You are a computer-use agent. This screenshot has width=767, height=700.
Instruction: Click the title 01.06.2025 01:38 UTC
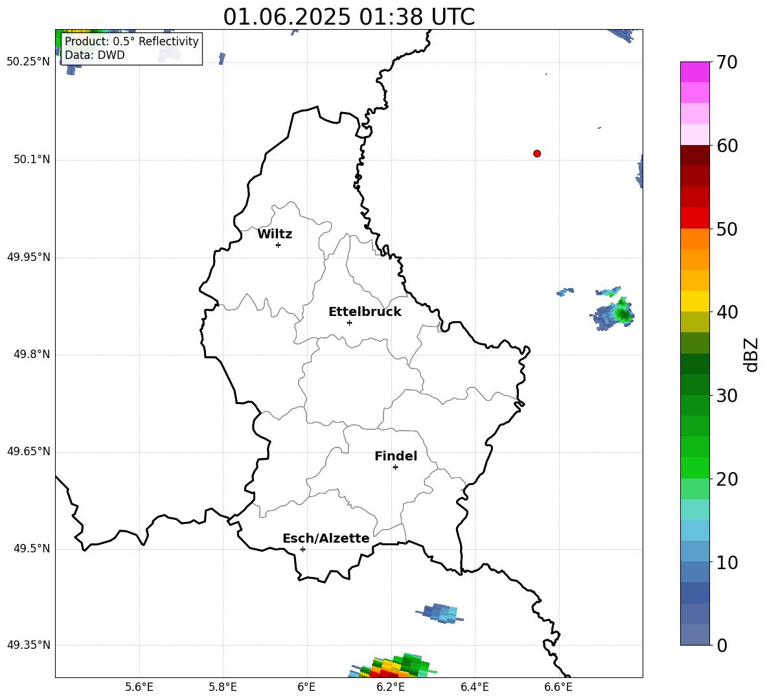click(x=349, y=17)
